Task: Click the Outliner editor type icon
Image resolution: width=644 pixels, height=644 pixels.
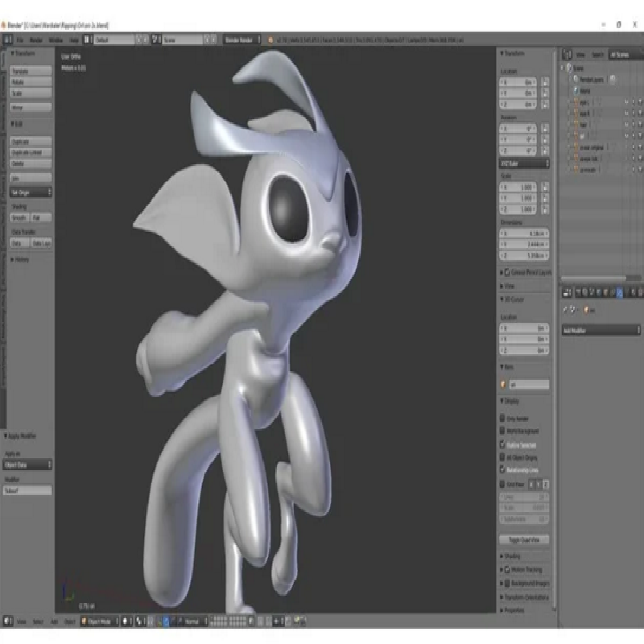Action: pyautogui.click(x=568, y=54)
